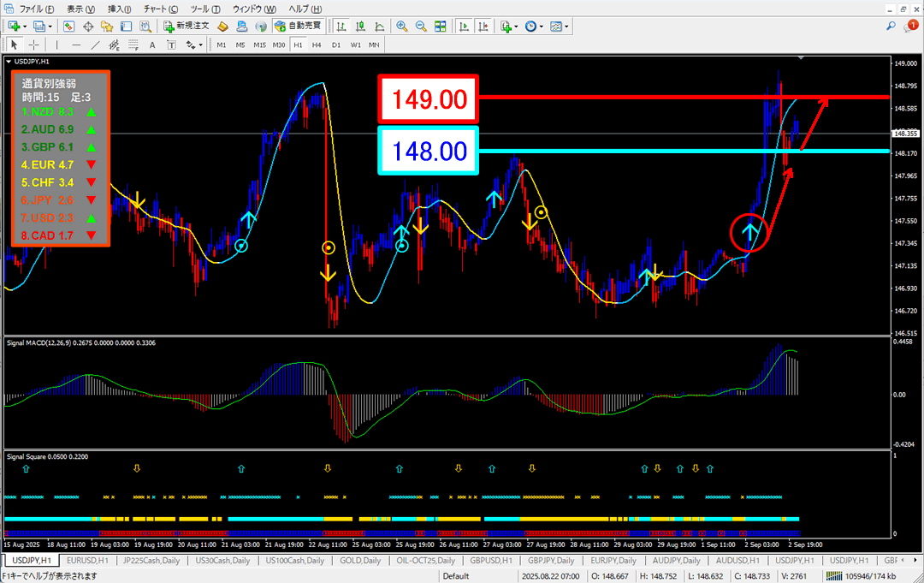Draw a vertical line tool
The width and height of the screenshot is (924, 583).
point(56,45)
